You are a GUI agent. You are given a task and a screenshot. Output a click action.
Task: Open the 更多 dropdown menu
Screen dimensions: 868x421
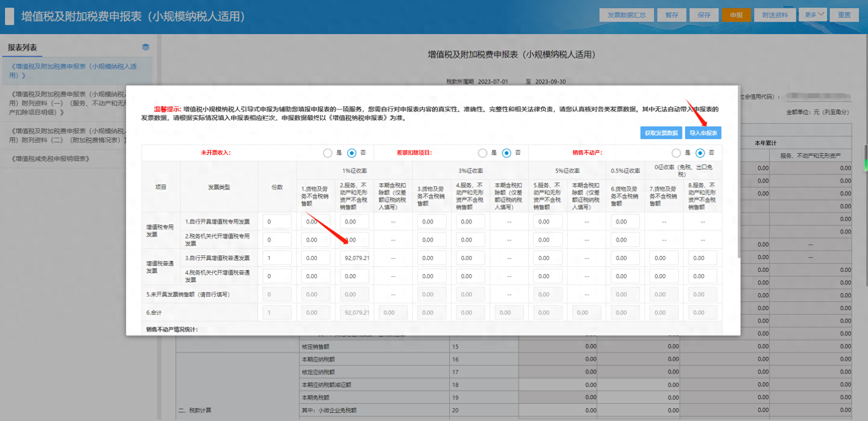click(x=812, y=15)
